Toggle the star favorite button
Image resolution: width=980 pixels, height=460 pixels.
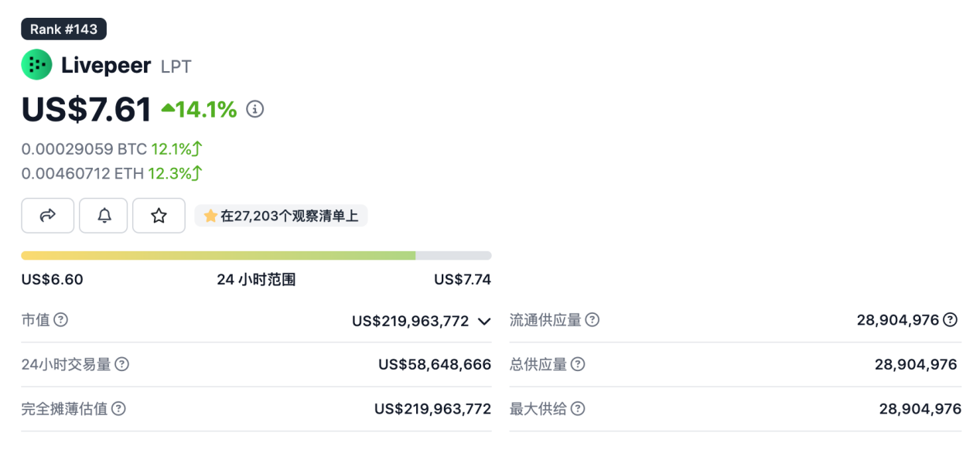click(x=159, y=216)
